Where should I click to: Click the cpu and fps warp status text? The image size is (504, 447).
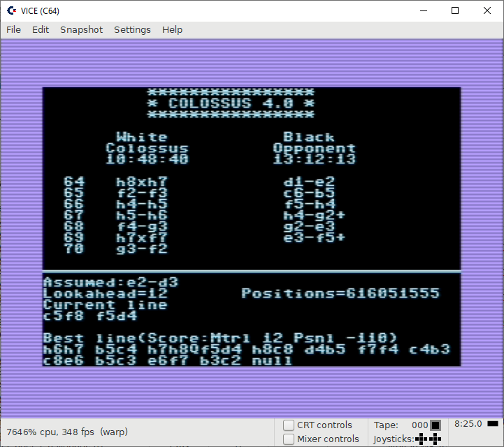(67, 432)
